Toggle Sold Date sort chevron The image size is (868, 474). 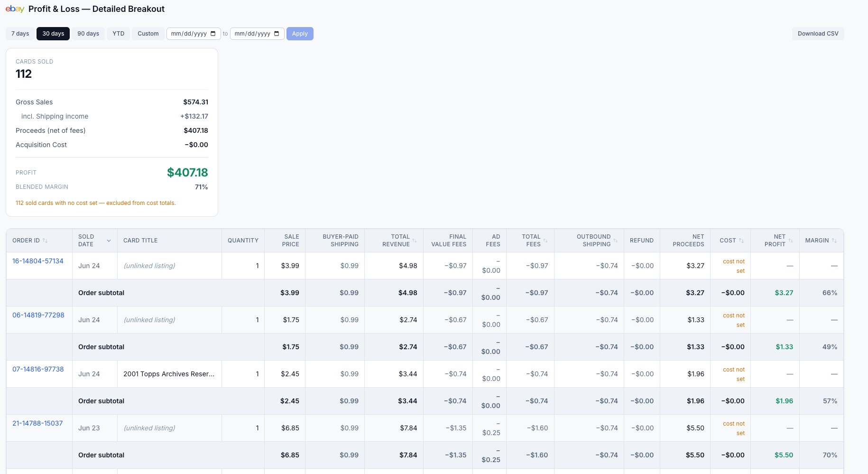[109, 241]
